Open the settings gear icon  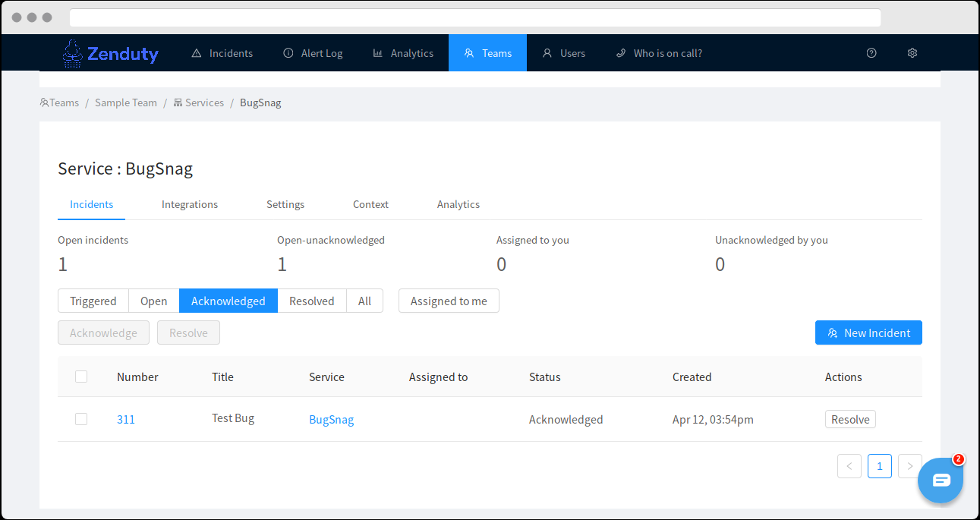912,53
